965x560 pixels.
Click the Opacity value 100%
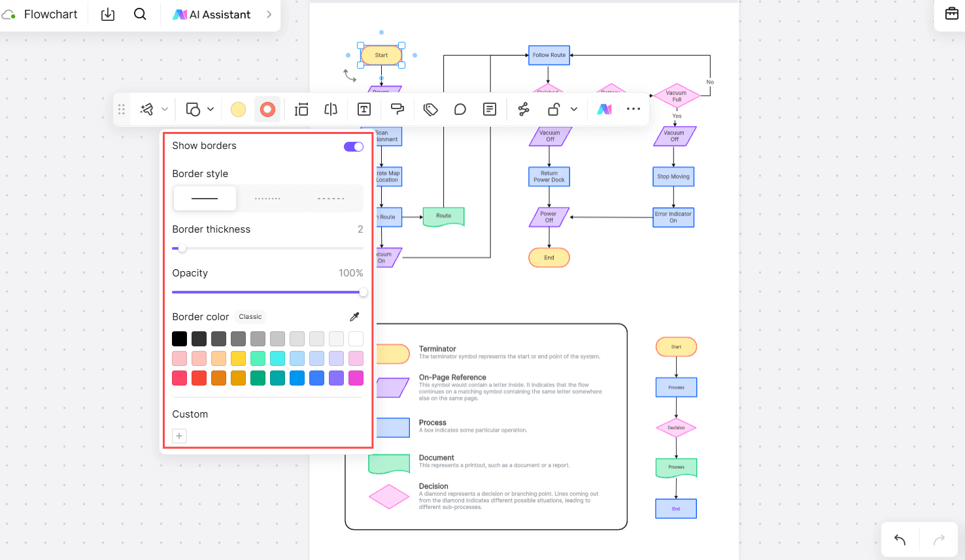[x=351, y=273]
